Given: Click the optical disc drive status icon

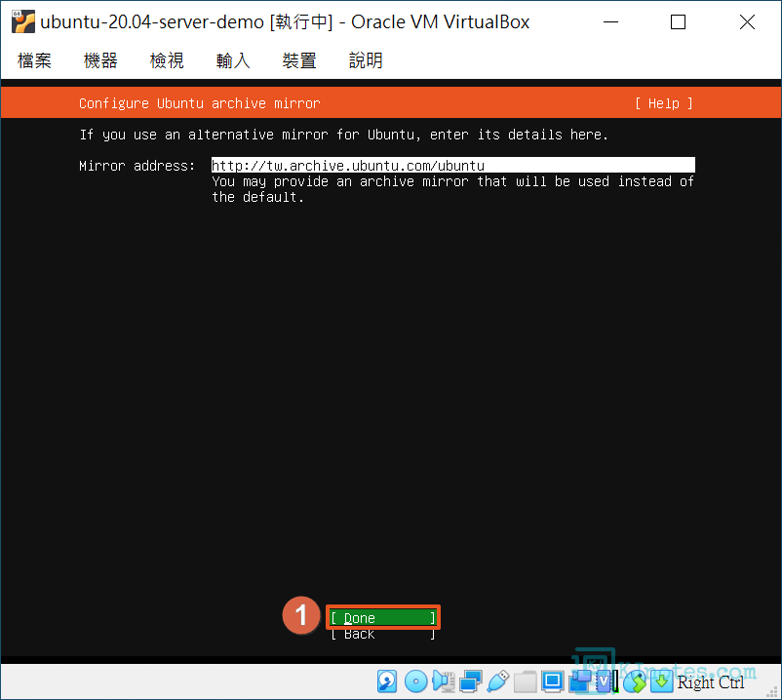Looking at the screenshot, I should pos(415,681).
